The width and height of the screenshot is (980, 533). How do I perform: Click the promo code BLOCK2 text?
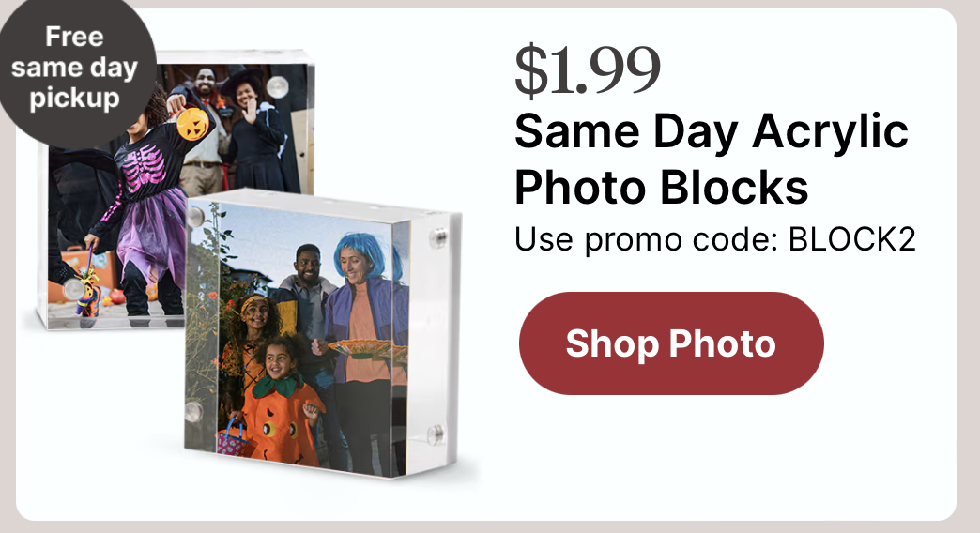[715, 238]
